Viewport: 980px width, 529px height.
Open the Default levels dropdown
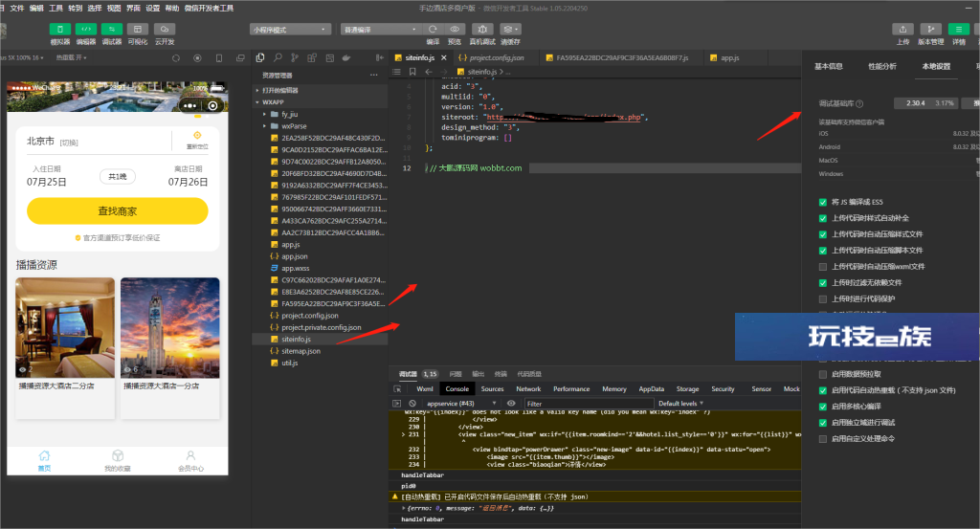tap(680, 404)
